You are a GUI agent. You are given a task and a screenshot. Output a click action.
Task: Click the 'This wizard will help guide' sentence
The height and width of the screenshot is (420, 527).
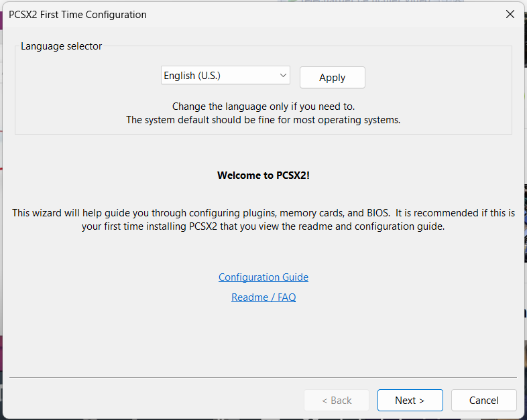263,213
